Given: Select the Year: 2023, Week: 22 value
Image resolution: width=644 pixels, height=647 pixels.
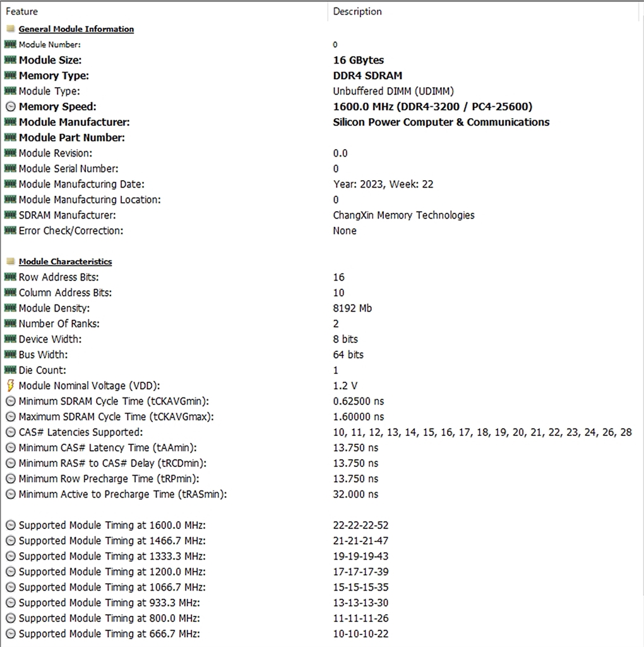Looking at the screenshot, I should pos(383,184).
